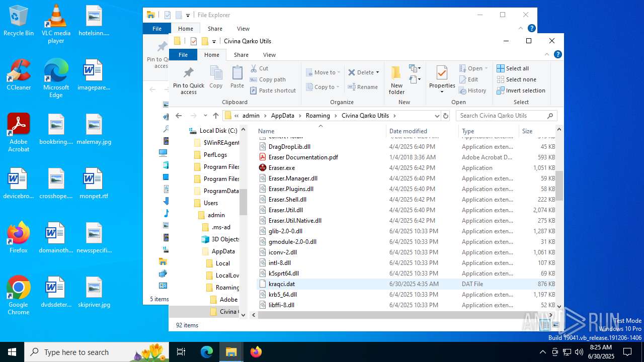Open the Open button dropdown
644x362 pixels.
point(486,68)
